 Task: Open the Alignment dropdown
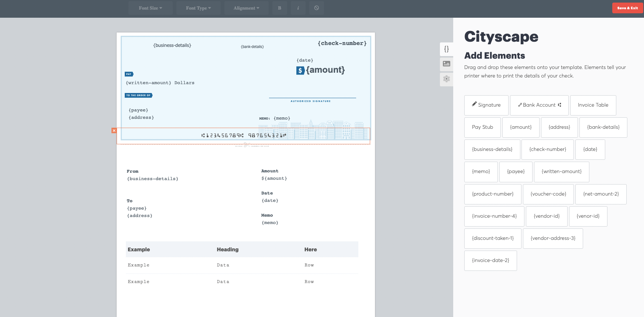pos(247,8)
